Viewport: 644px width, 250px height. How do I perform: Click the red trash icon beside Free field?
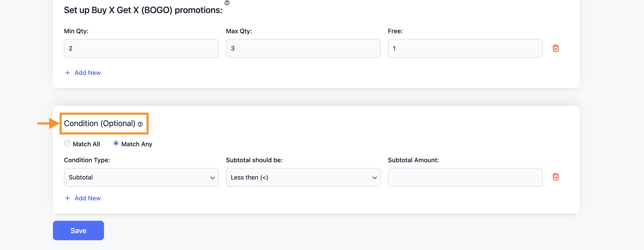556,48
